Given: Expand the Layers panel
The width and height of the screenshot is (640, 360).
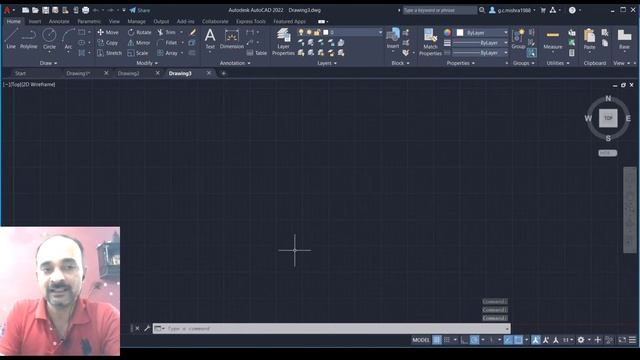Looking at the screenshot, I should 327,63.
